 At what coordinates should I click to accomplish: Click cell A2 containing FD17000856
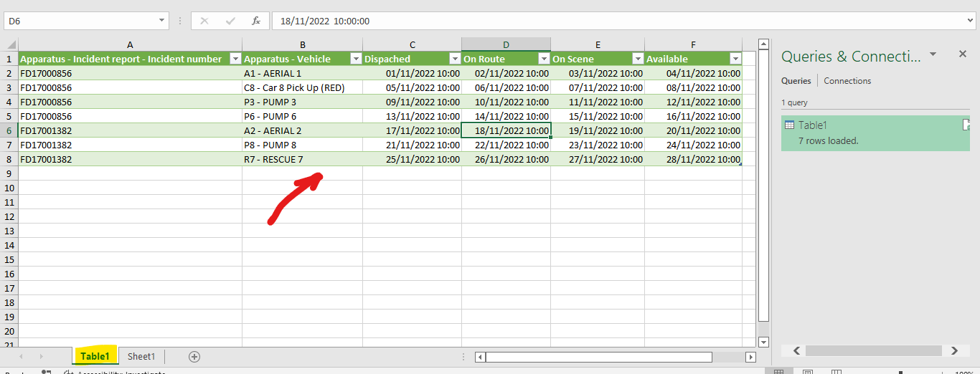(130, 73)
